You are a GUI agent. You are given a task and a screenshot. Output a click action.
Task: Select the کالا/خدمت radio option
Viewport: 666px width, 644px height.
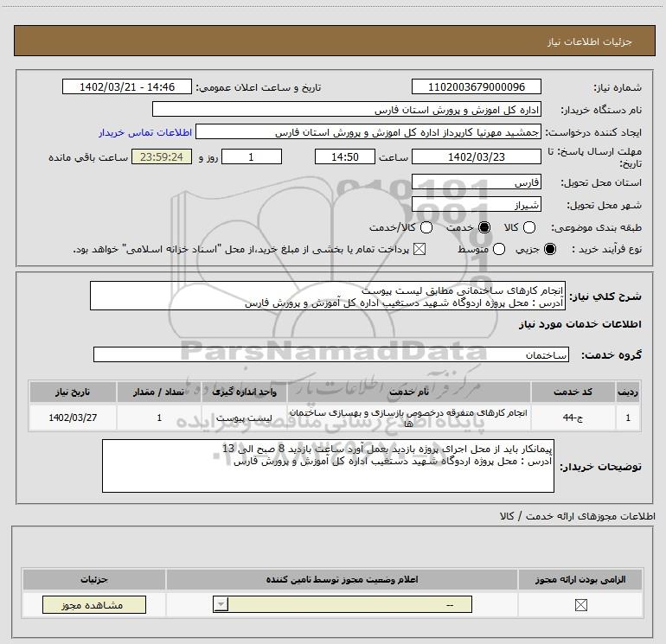click(x=426, y=227)
